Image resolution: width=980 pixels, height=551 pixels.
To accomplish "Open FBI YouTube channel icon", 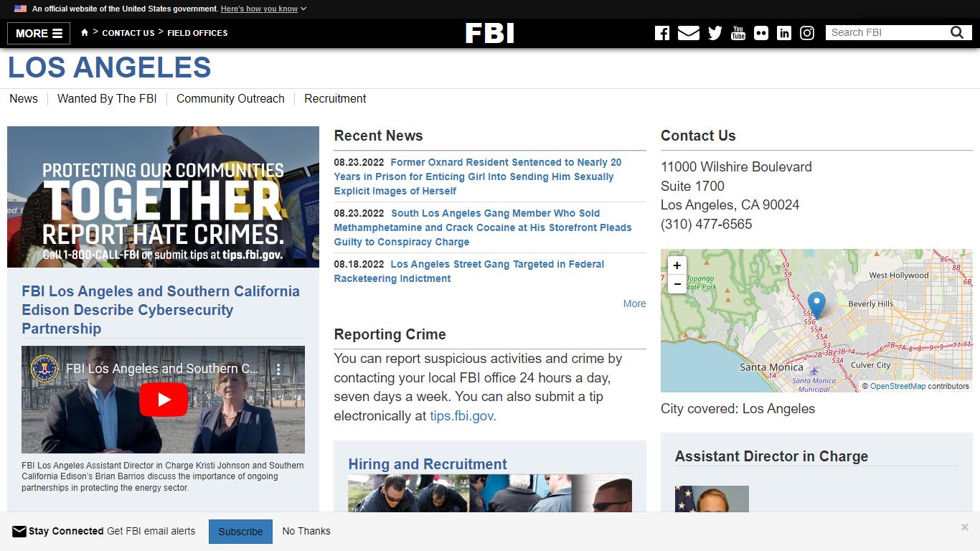I will click(x=738, y=33).
